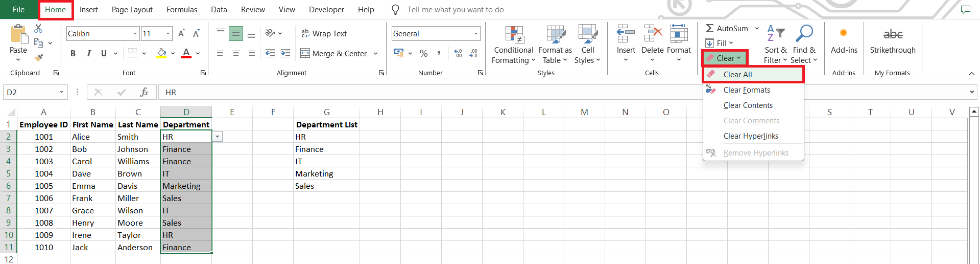
Task: Switch to the Formulas tab
Action: (x=182, y=10)
